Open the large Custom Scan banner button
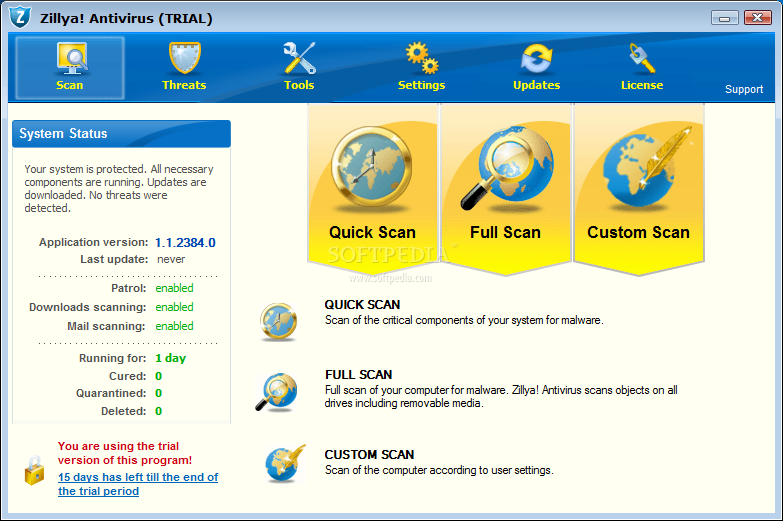 639,189
